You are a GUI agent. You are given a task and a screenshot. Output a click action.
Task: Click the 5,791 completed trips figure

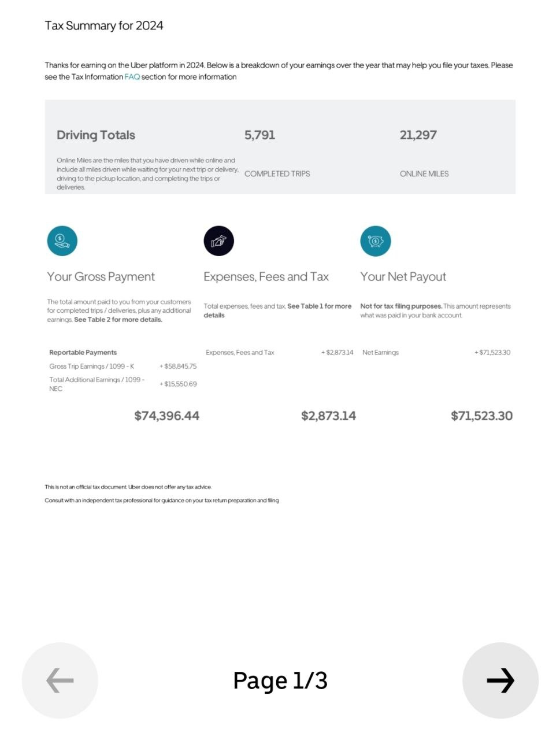pos(259,135)
